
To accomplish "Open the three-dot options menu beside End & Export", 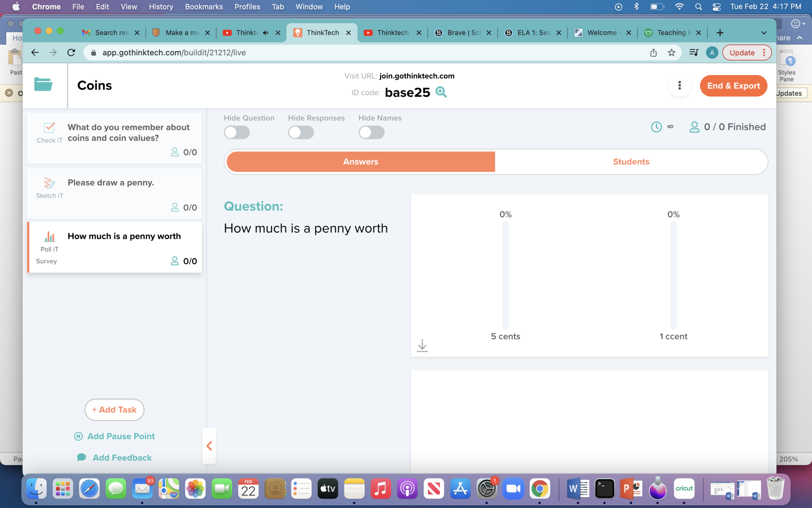I will pyautogui.click(x=679, y=85).
